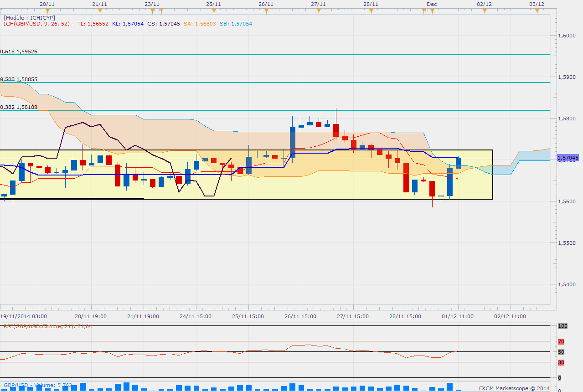Click the orange marker under 25/11
583x392 pixels.
tap(214, 11)
